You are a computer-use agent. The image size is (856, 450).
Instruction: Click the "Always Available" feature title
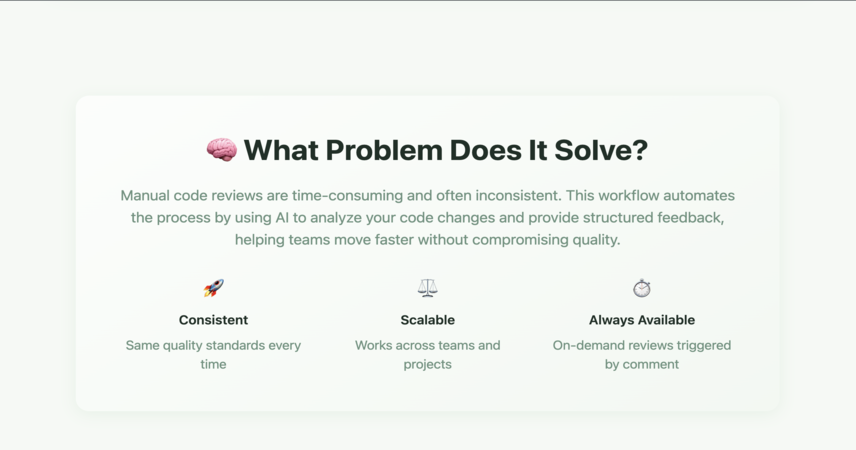pyautogui.click(x=641, y=320)
